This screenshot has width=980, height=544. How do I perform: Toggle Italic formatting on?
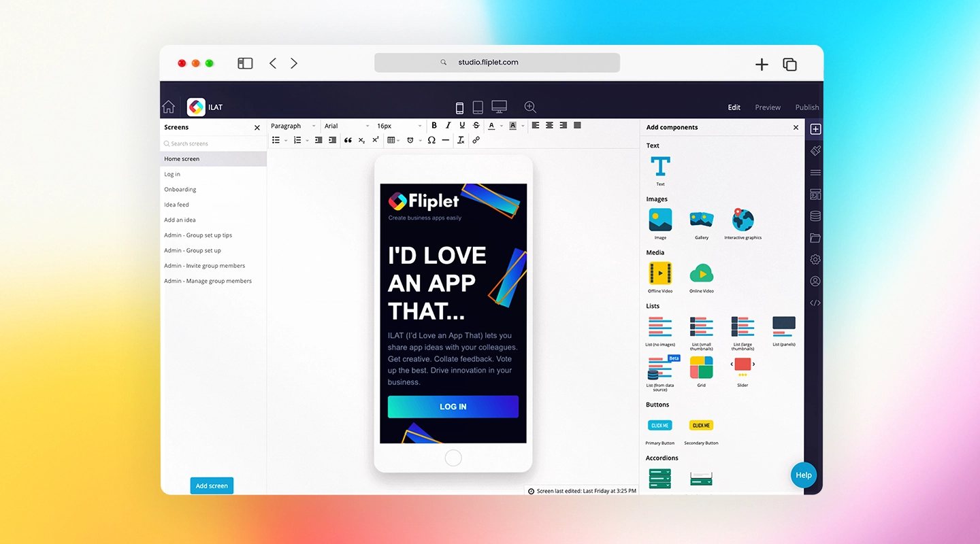(448, 125)
